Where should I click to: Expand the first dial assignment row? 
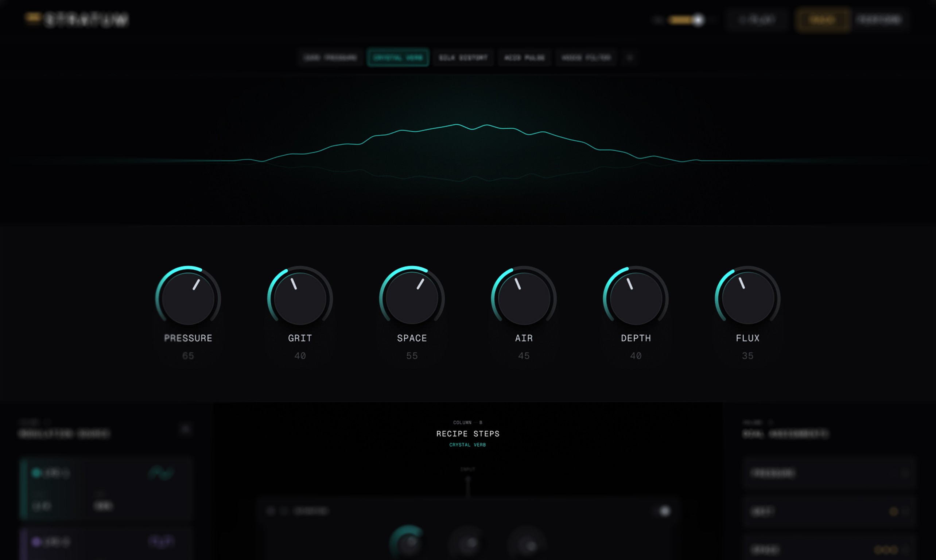pos(905,473)
